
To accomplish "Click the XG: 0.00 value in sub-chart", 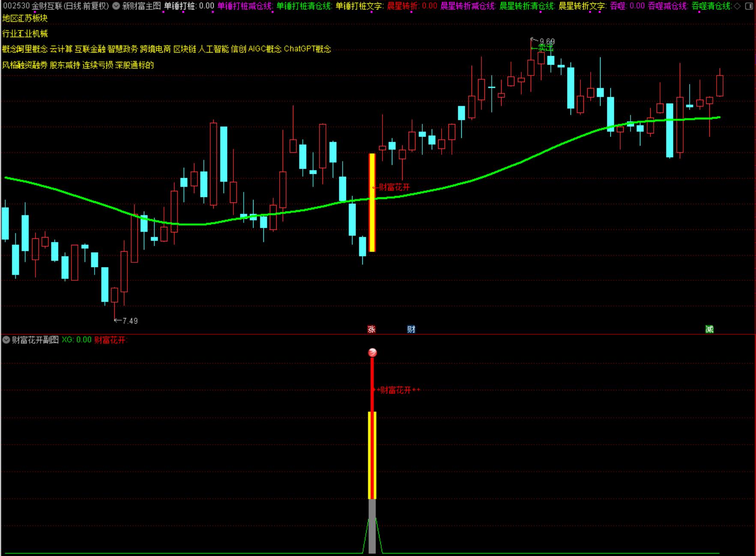I will click(77, 340).
